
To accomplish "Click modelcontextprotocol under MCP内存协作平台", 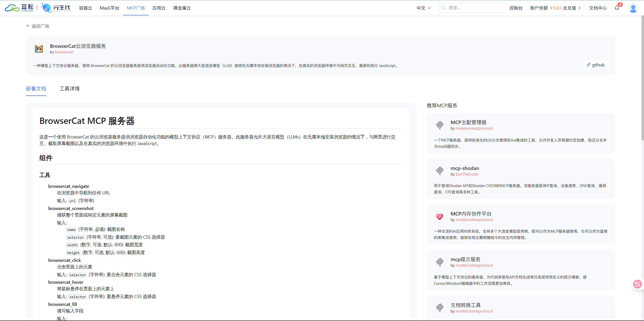I will [474, 220].
